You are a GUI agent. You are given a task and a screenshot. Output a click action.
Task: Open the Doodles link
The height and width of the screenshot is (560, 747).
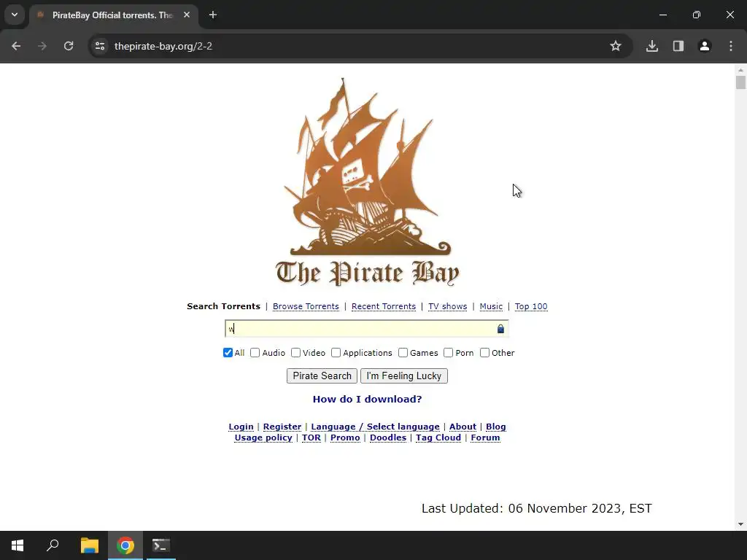(388, 437)
